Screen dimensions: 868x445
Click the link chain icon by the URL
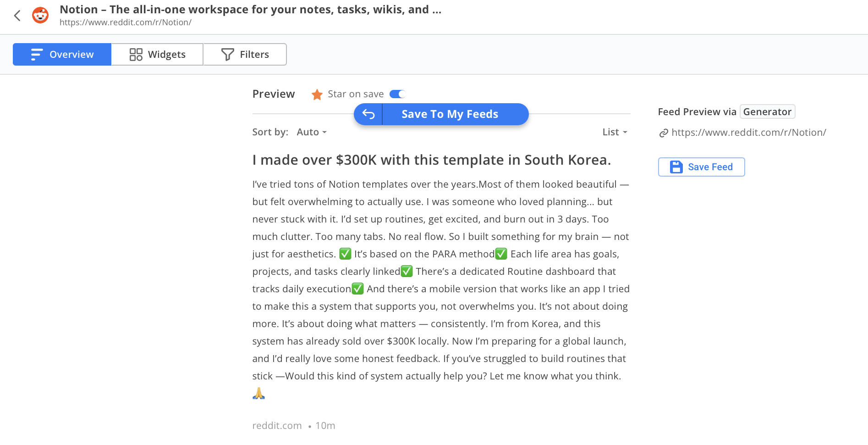coord(663,133)
